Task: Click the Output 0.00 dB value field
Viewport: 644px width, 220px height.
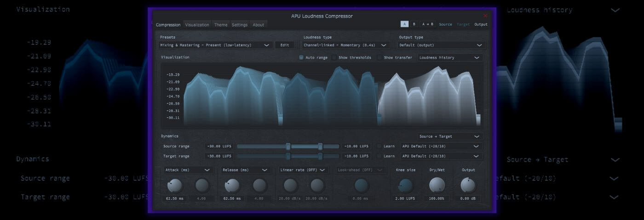Action: [x=468, y=198]
